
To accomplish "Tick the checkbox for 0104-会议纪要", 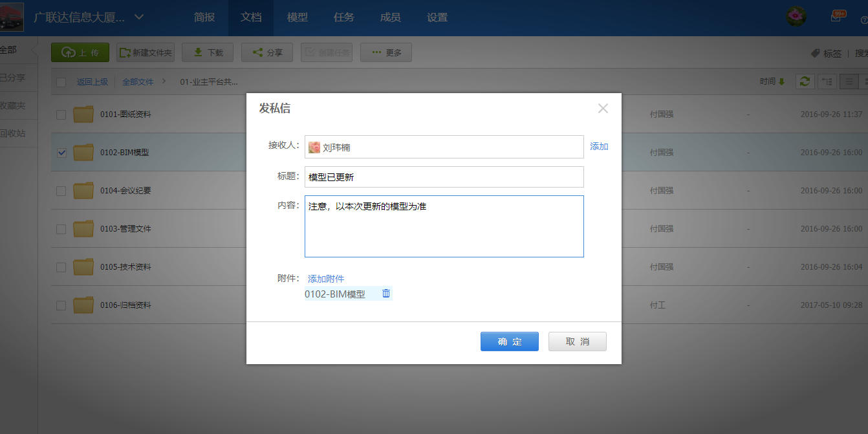I will [x=61, y=191].
